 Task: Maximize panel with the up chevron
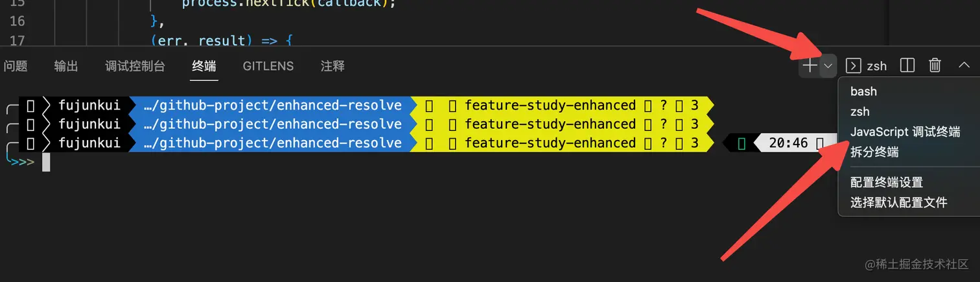click(x=964, y=65)
